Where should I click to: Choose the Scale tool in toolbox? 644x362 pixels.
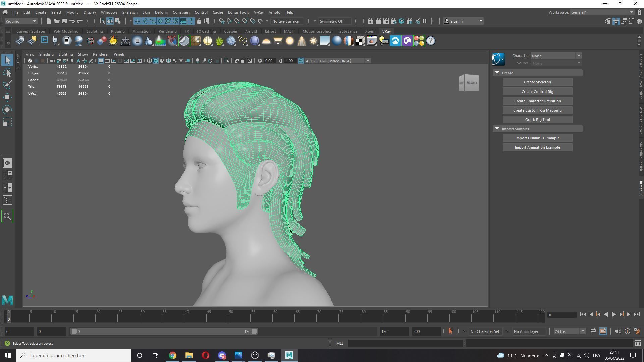pyautogui.click(x=7, y=122)
